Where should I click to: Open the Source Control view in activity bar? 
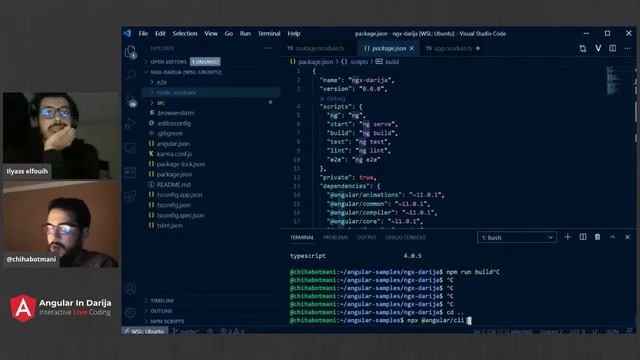pos(131,100)
